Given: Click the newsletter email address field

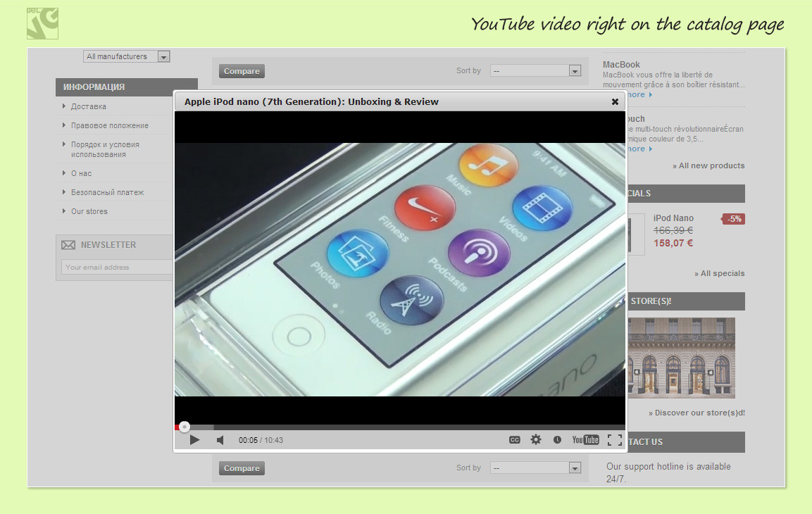Looking at the screenshot, I should pos(116,268).
